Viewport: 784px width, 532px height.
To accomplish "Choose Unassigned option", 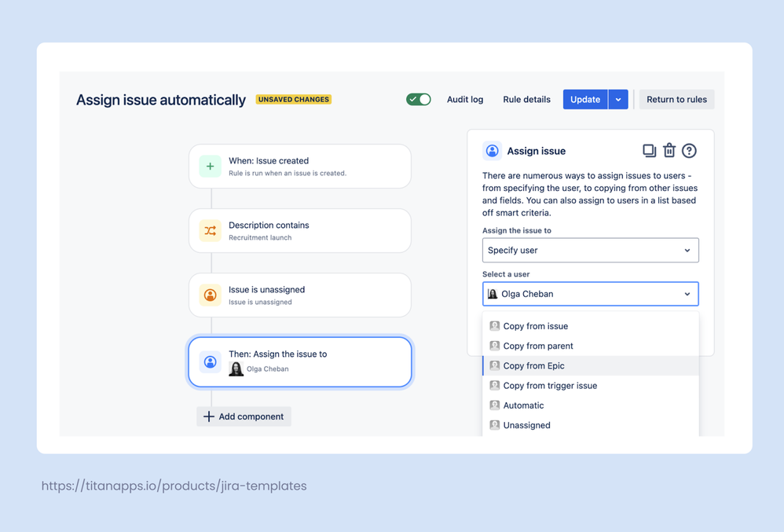I will [591, 425].
